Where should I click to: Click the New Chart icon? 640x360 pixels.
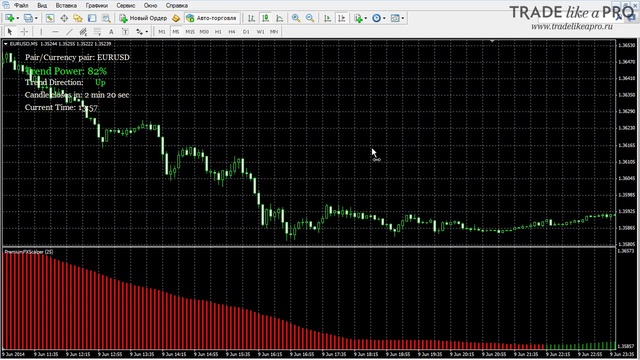point(9,18)
